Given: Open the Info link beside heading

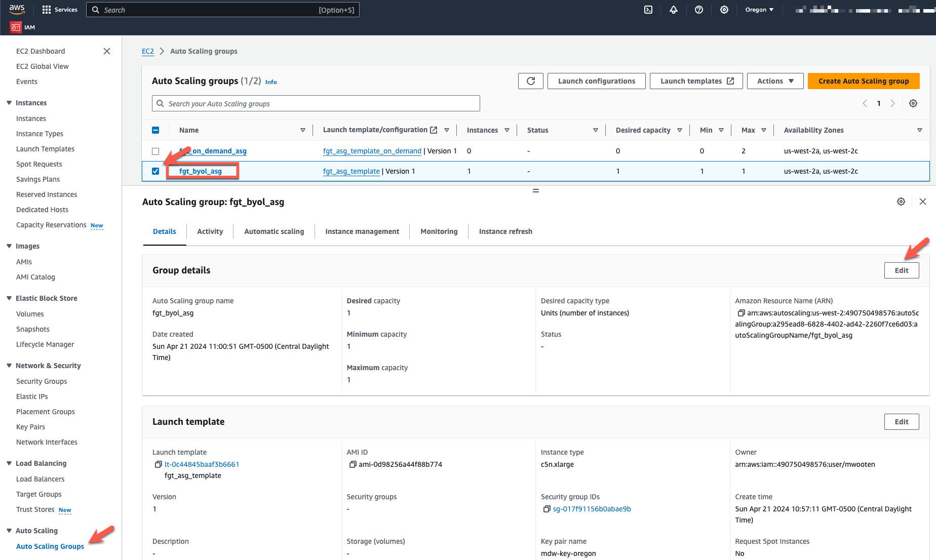Looking at the screenshot, I should (271, 82).
